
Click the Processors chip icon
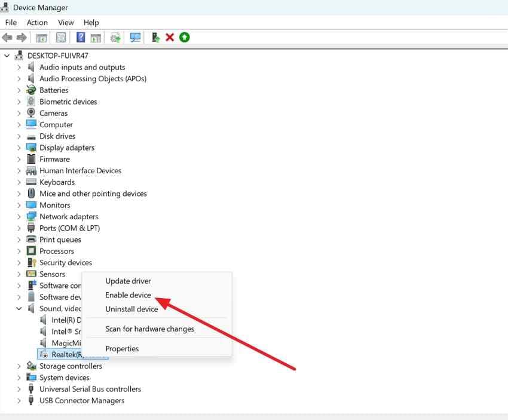pos(31,251)
